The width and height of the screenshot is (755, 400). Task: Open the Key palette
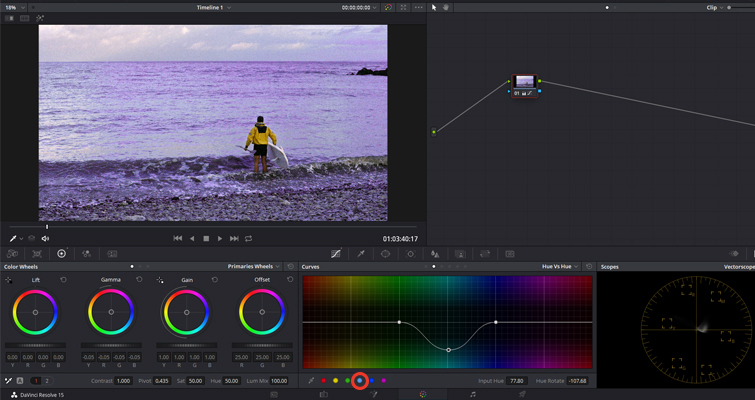click(x=460, y=254)
